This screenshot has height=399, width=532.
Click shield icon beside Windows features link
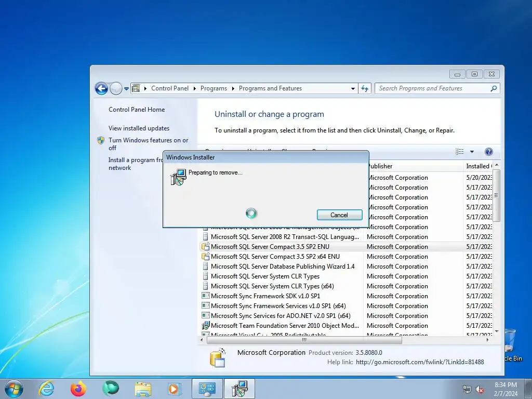[101, 140]
